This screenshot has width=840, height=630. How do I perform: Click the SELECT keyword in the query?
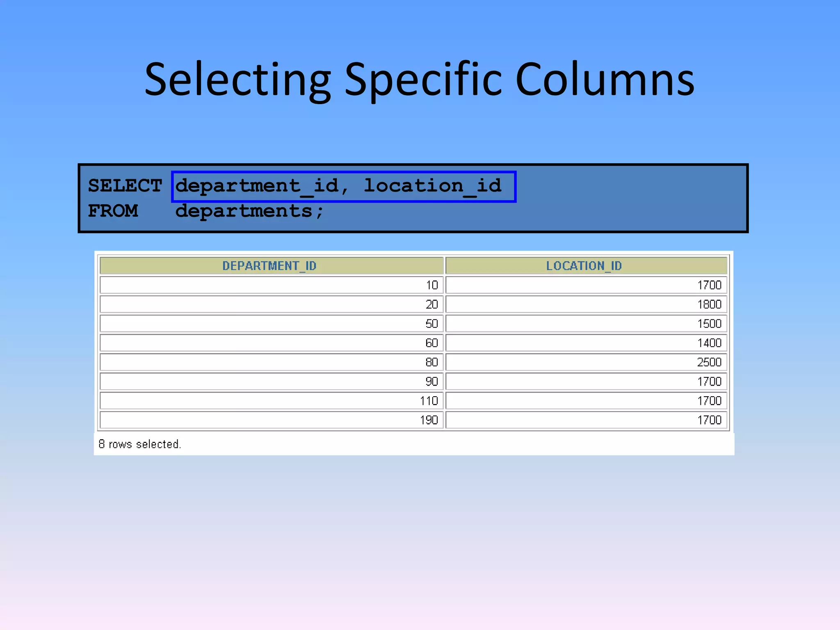pos(125,186)
